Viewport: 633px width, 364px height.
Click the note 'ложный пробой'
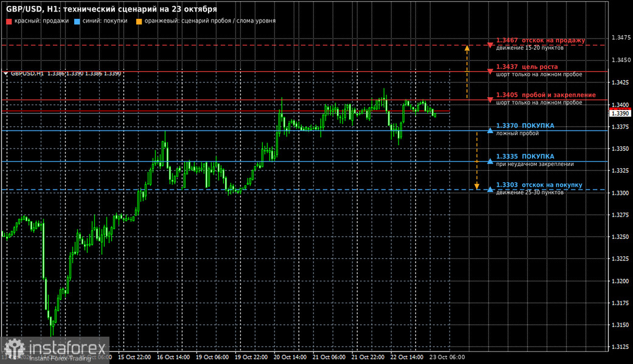point(517,133)
